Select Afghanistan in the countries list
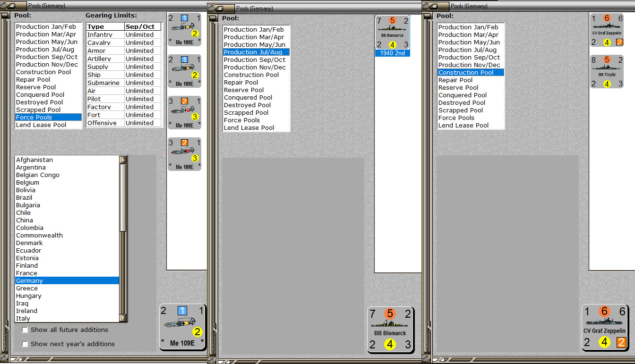The image size is (635, 364). point(67,160)
